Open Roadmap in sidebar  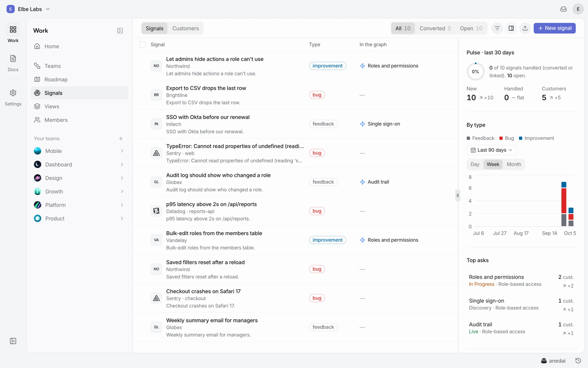[x=79, y=79]
